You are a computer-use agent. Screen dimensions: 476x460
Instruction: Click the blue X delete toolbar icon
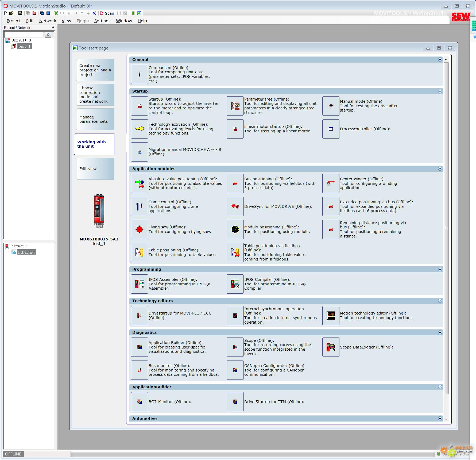94,13
